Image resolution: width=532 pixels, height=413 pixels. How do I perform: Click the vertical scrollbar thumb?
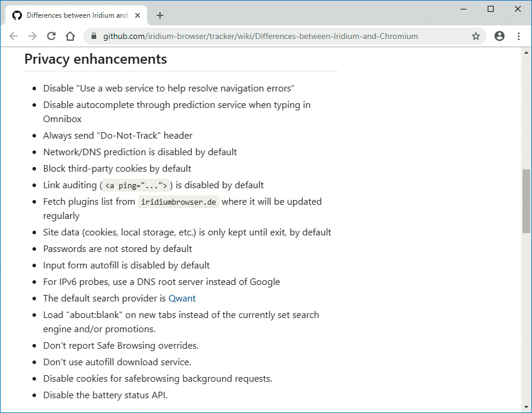[x=526, y=201]
